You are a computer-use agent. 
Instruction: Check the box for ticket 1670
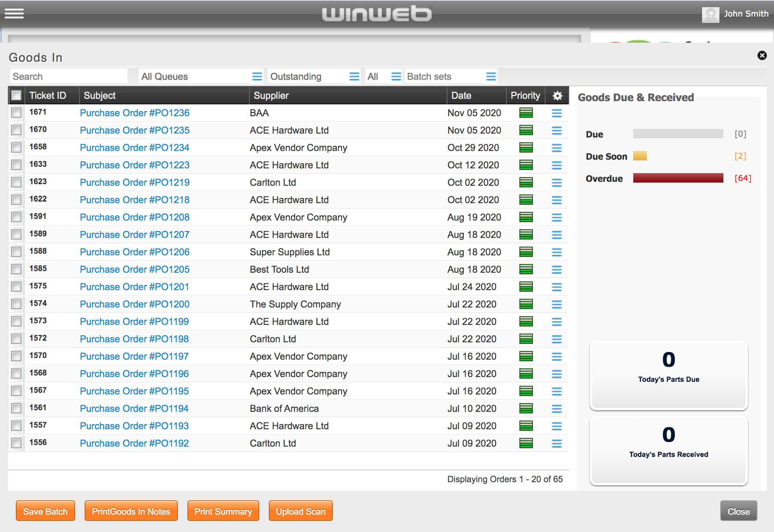coord(16,130)
